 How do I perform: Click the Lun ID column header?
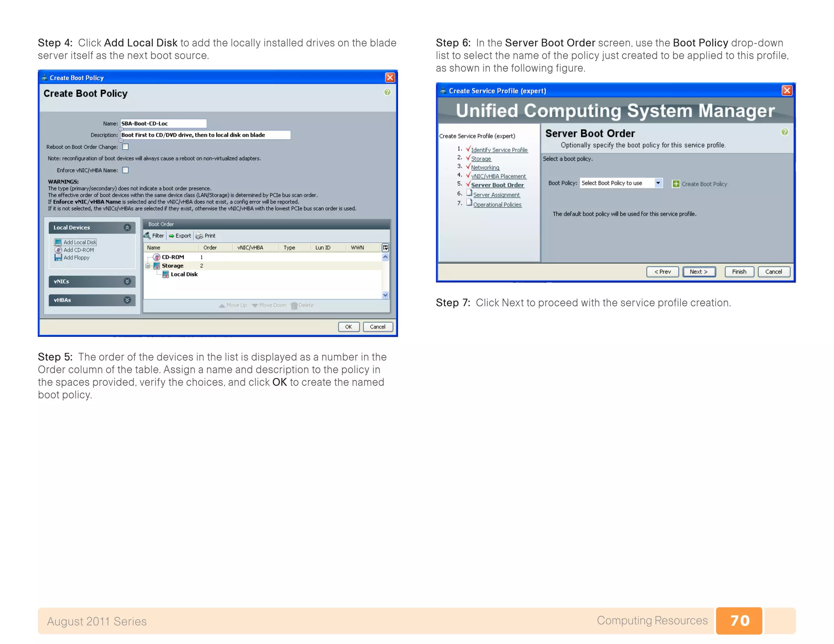[x=328, y=248]
